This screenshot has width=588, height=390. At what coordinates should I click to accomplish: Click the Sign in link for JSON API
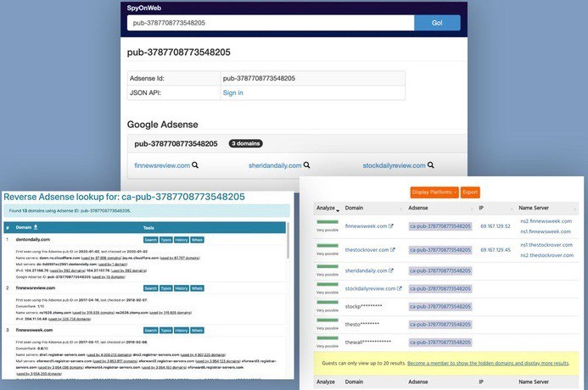232,92
